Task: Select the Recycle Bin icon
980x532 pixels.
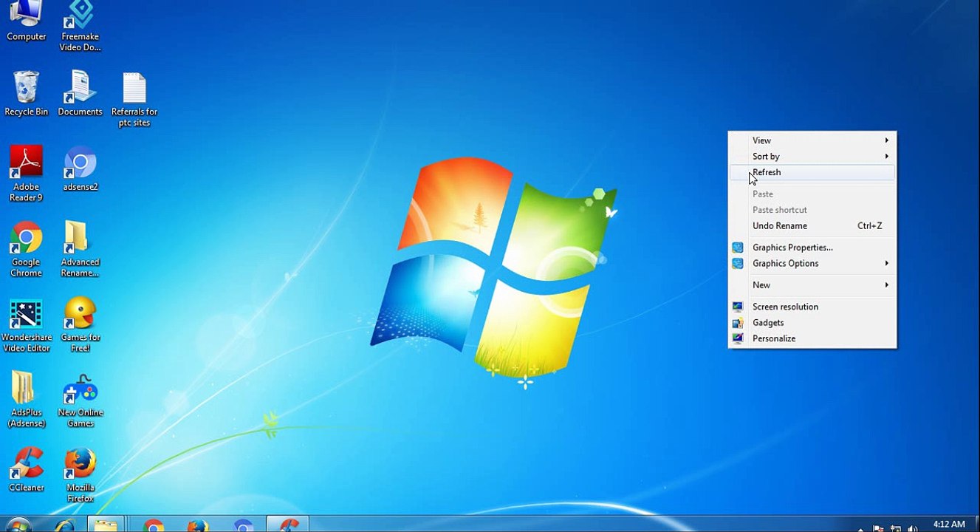Action: (x=26, y=94)
